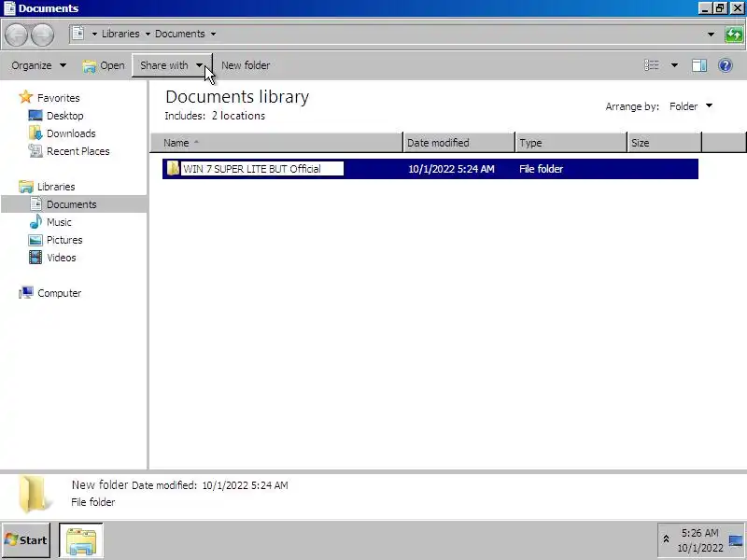
Task: Sort by Date modified column header
Action: 458,143
